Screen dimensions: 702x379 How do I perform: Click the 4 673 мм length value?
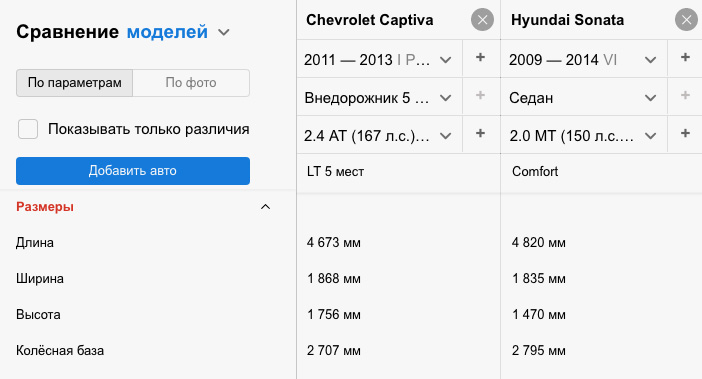tap(334, 243)
